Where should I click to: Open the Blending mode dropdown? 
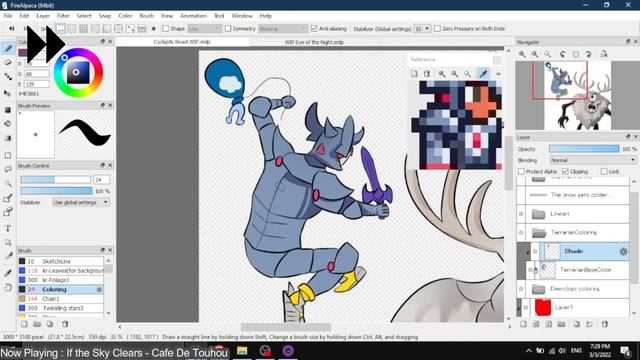[x=592, y=160]
